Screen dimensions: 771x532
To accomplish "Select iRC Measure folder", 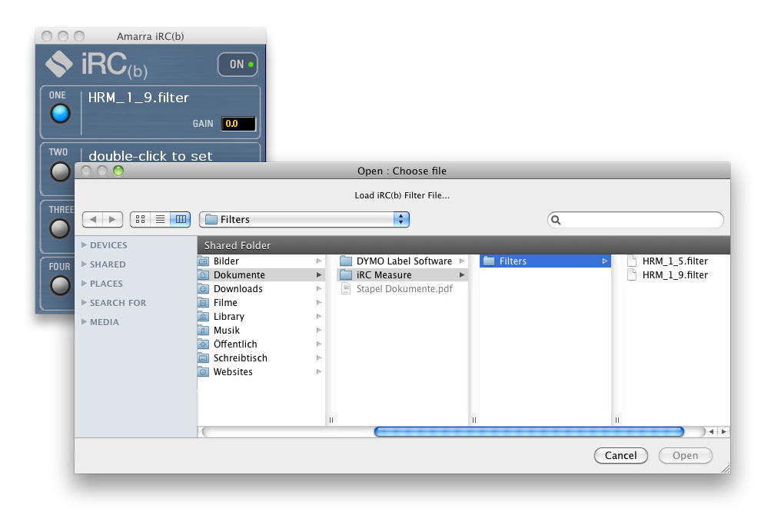I will point(402,275).
